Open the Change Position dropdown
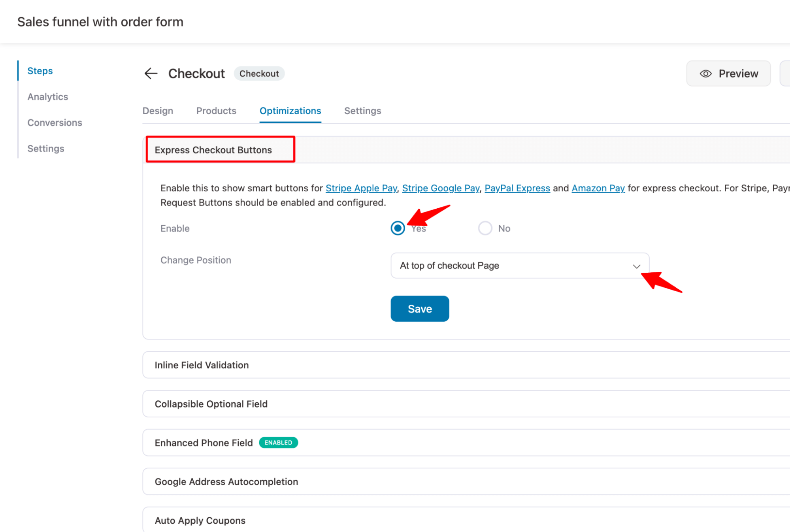 pos(519,266)
